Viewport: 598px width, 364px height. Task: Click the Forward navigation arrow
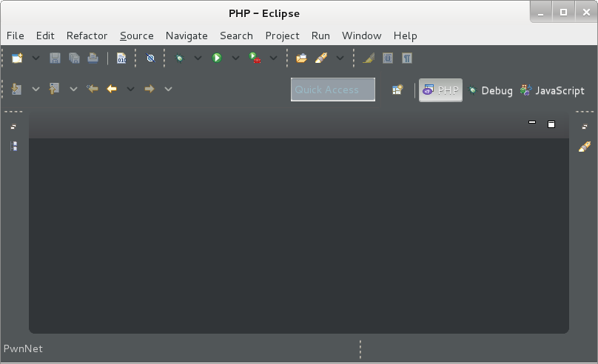tap(149, 90)
